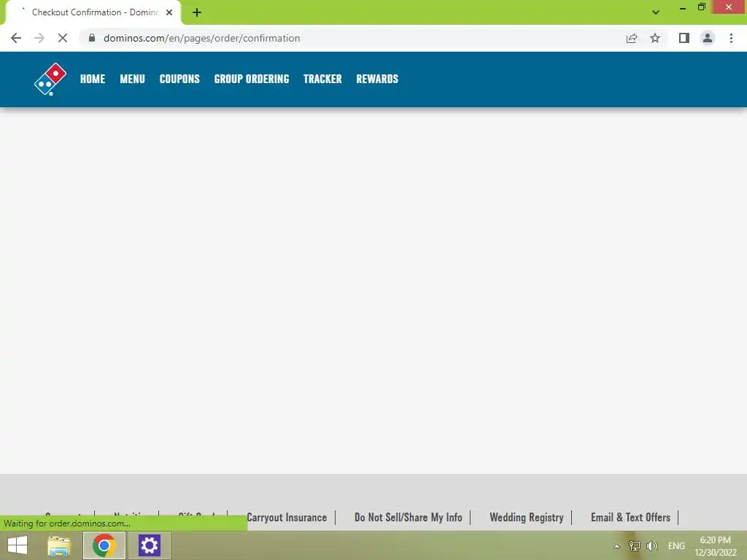747x560 pixels.
Task: Open the REWARDS page
Action: click(377, 79)
